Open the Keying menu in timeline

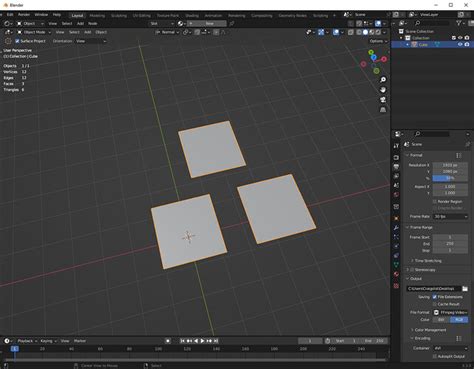click(x=48, y=341)
